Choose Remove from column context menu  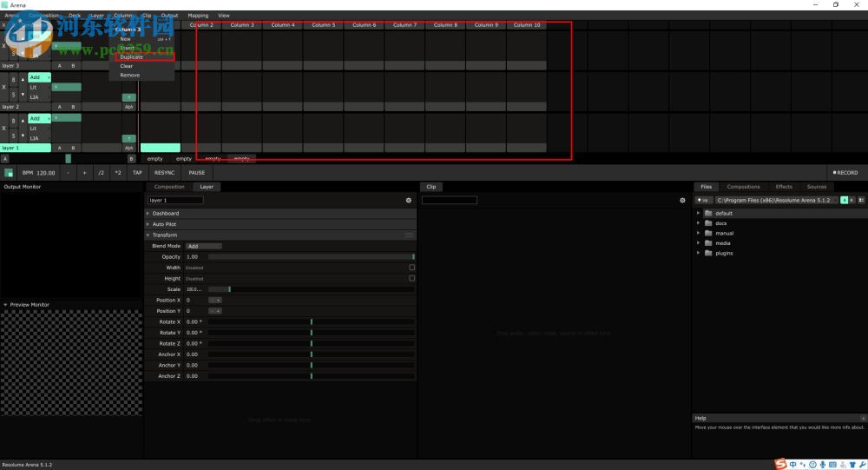[x=130, y=76]
